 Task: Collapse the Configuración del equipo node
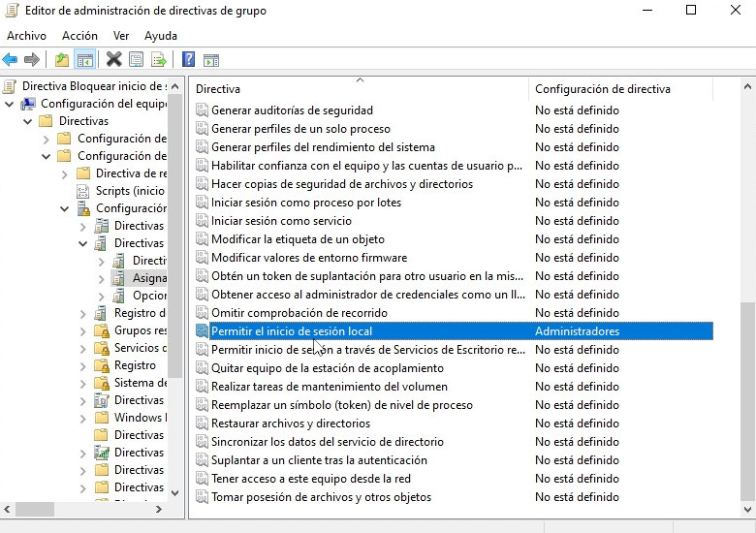(x=9, y=104)
